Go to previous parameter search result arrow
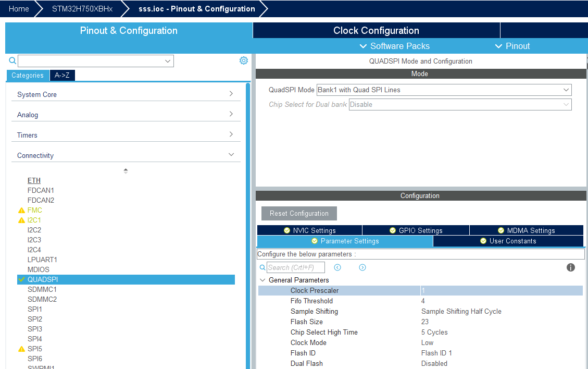The width and height of the screenshot is (588, 369). point(337,267)
